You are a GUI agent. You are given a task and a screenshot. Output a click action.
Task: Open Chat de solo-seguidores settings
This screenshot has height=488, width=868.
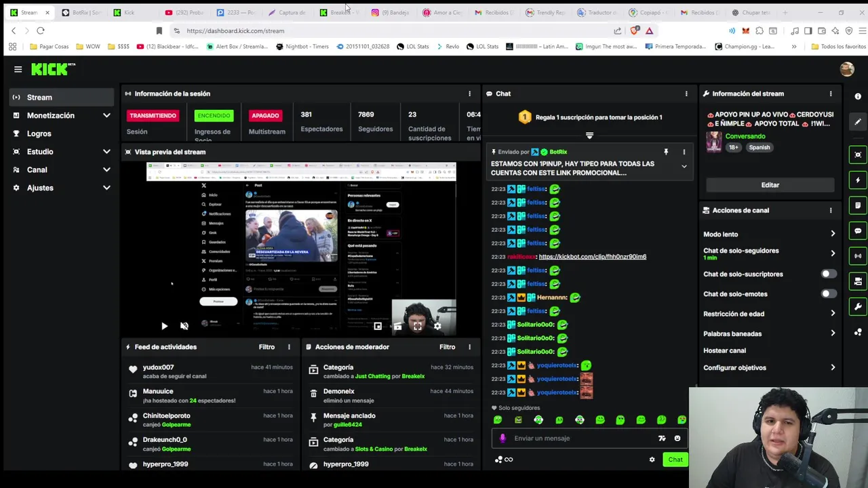pyautogui.click(x=770, y=253)
